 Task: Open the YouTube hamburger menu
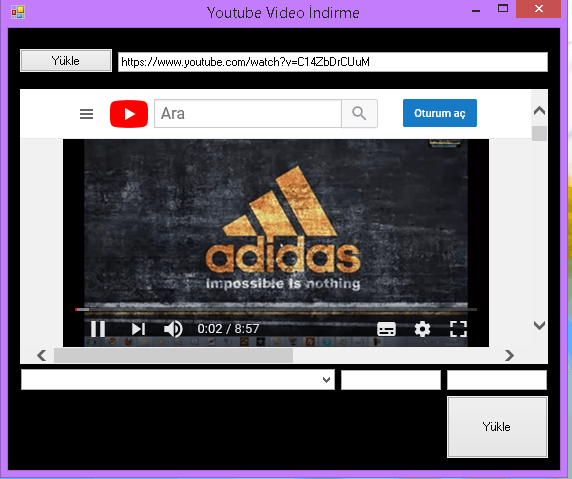[x=86, y=114]
